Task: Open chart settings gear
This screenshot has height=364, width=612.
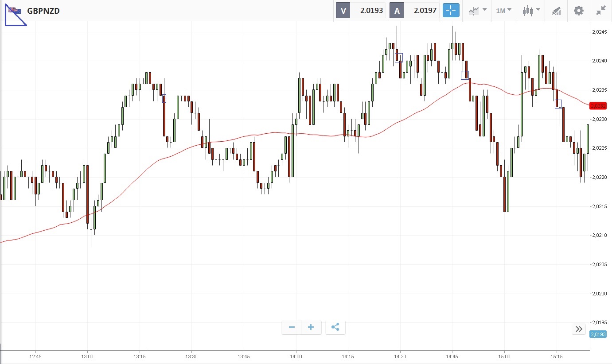Action: click(x=579, y=11)
